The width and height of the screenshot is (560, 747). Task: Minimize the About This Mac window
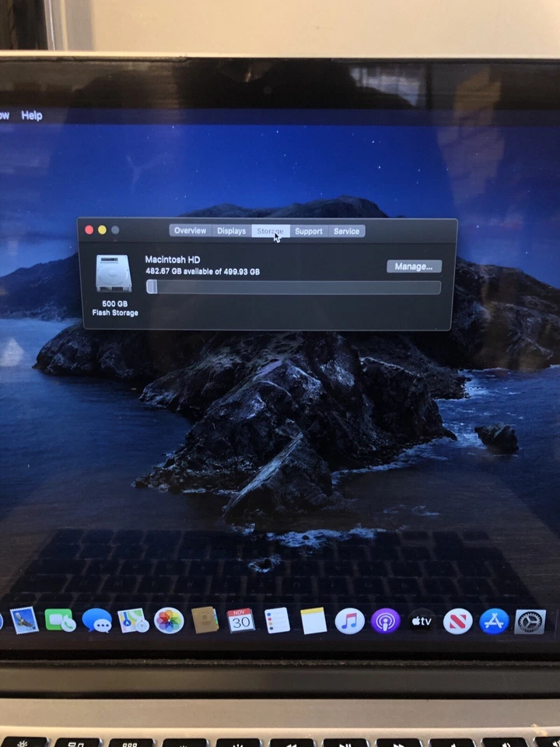click(102, 230)
